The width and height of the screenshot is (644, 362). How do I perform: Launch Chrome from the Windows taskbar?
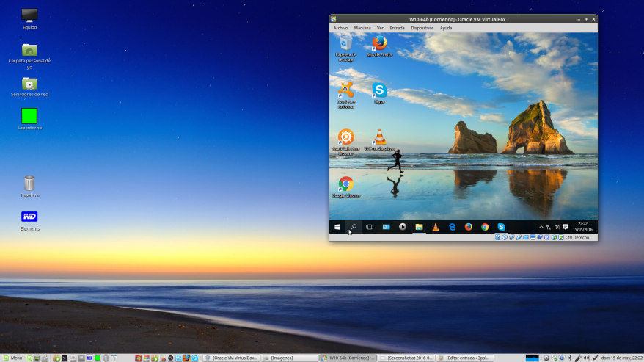[485, 227]
